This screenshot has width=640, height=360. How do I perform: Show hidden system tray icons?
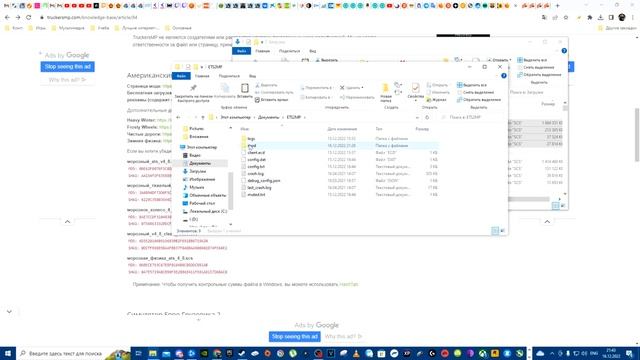[552, 353]
